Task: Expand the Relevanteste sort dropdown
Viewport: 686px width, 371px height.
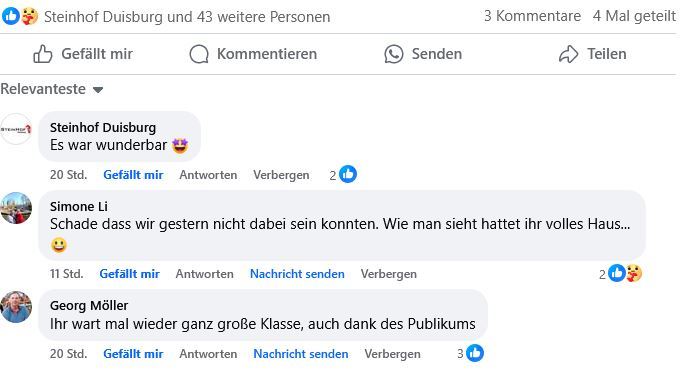Action: coord(52,89)
